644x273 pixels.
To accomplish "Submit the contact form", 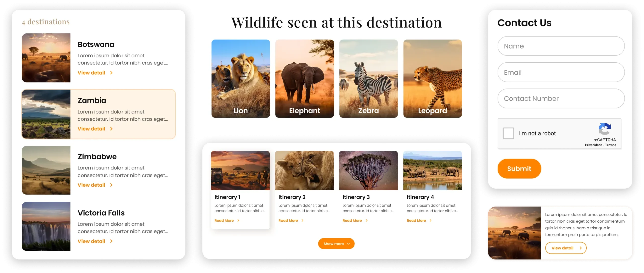I will (519, 168).
